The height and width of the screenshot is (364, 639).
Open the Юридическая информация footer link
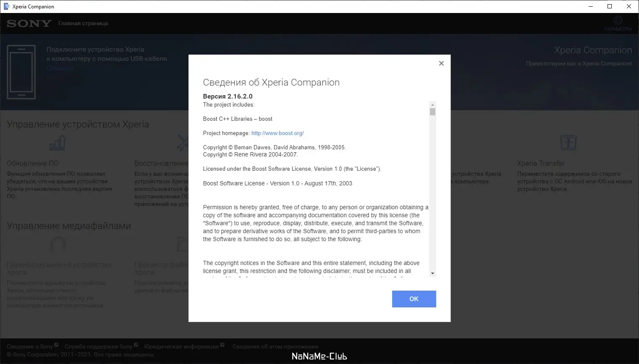(x=181, y=347)
